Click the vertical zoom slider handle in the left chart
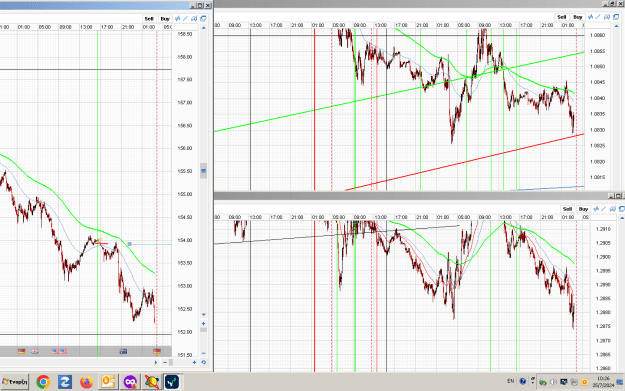Screen dimensions: 625x391 [x=204, y=330]
